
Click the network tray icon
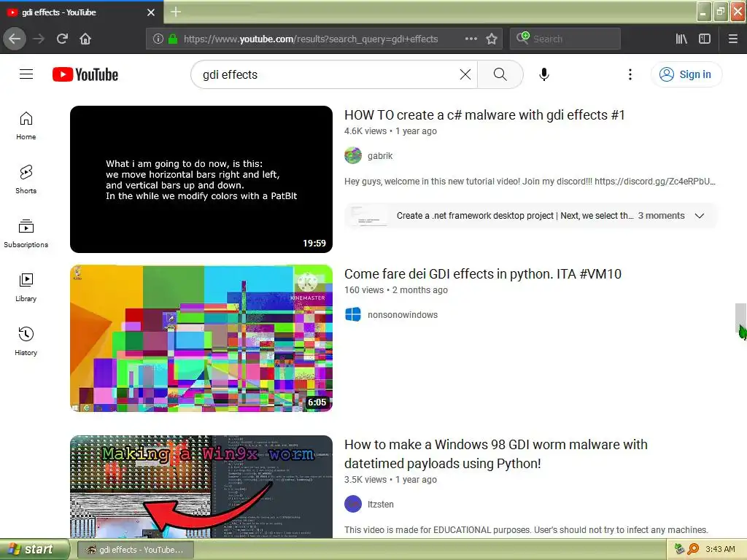point(680,550)
